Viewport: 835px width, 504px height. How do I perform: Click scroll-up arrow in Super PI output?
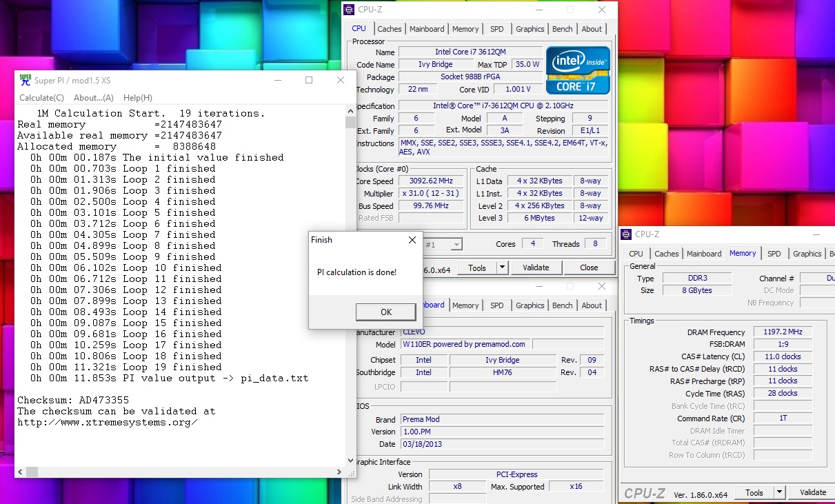point(350,111)
